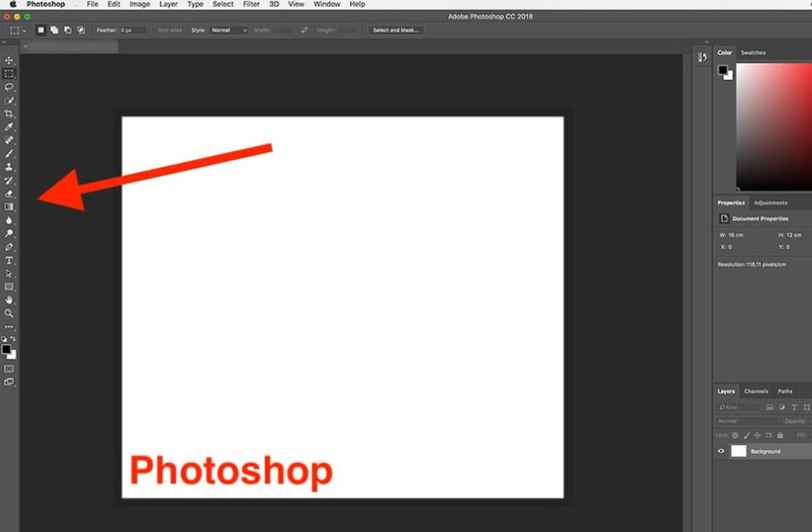Open the Type menu
This screenshot has width=812, height=532.
coord(195,4)
